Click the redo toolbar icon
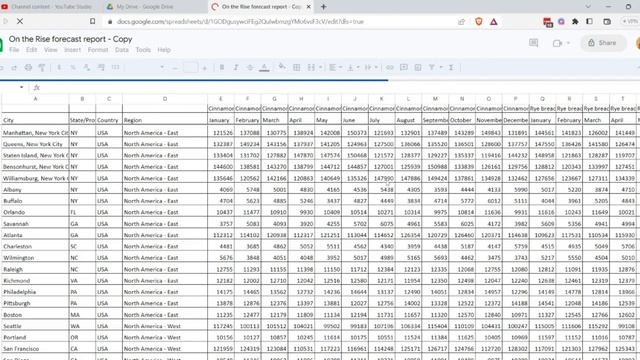The height and width of the screenshot is (360, 640). coord(14,68)
